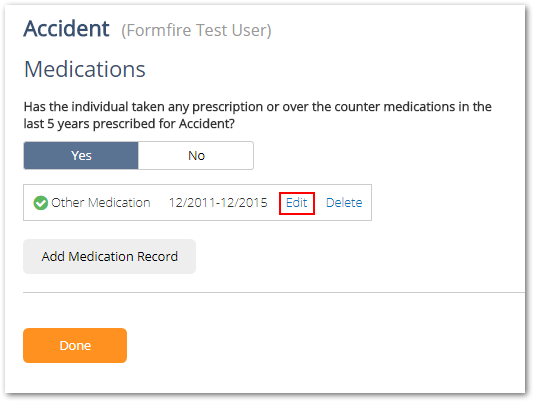Delete the Other Medication record
The width and height of the screenshot is (534, 402).
344,203
